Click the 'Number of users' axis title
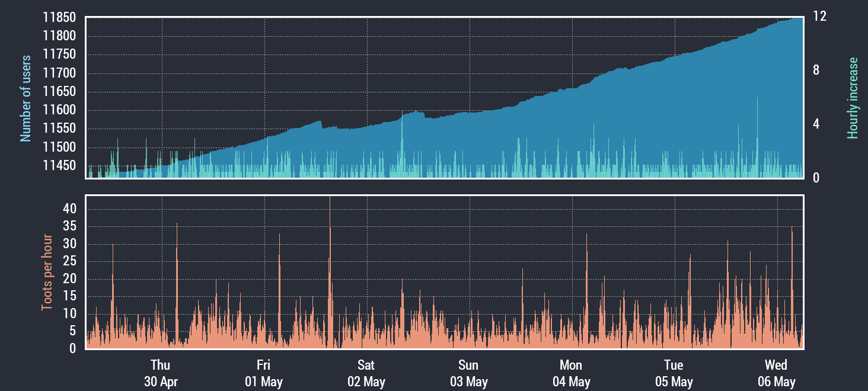 point(25,98)
